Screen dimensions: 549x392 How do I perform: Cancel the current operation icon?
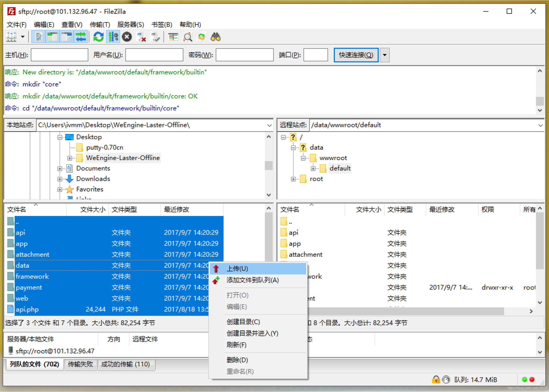(127, 37)
